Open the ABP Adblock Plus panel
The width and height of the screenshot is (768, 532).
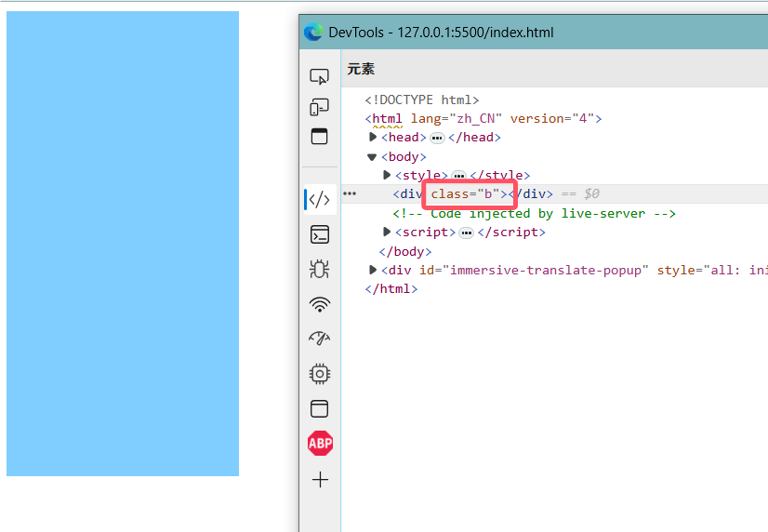[x=320, y=444]
